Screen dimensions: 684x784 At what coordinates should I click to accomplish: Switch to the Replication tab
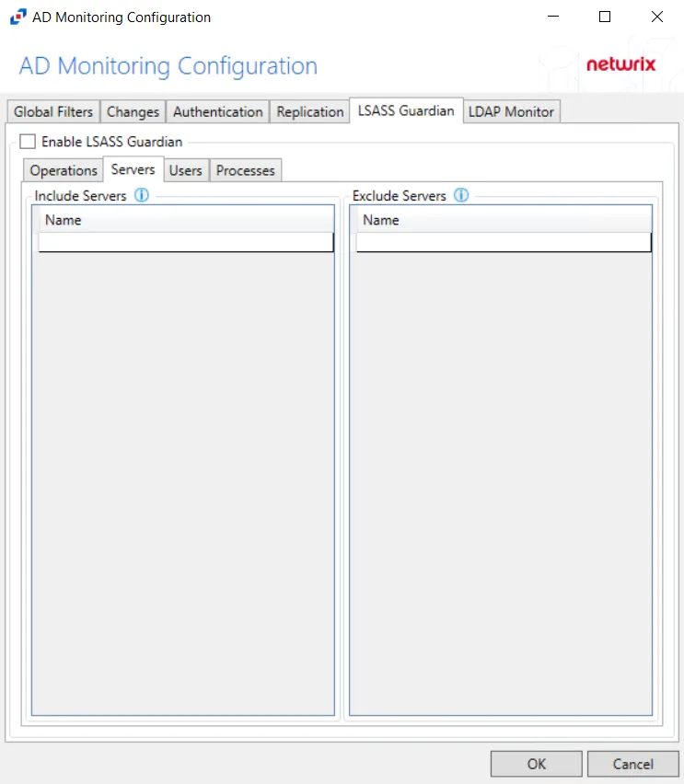click(x=309, y=111)
